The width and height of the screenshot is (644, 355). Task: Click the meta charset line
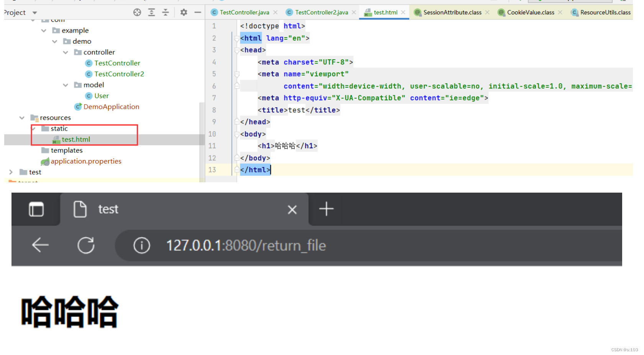[x=305, y=62]
